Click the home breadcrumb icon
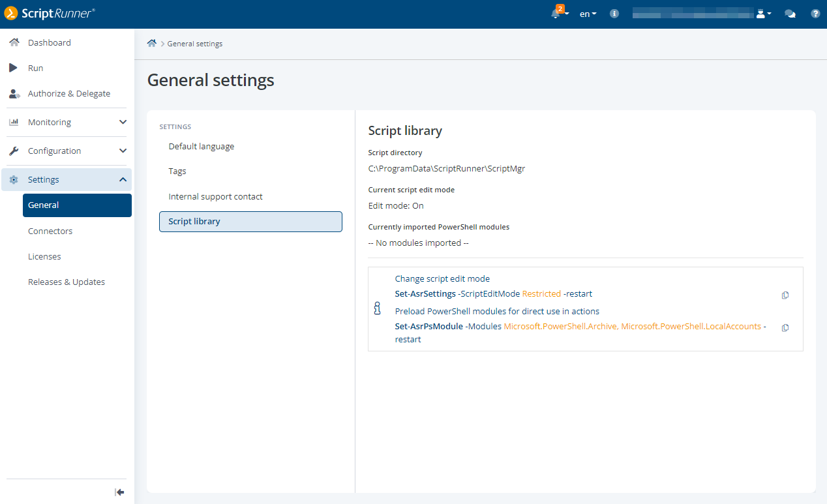This screenshot has height=504, width=827. [x=152, y=44]
